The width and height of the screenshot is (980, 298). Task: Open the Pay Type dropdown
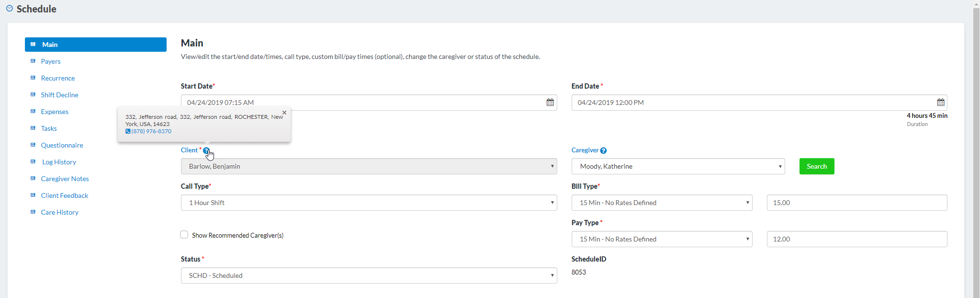click(x=662, y=239)
